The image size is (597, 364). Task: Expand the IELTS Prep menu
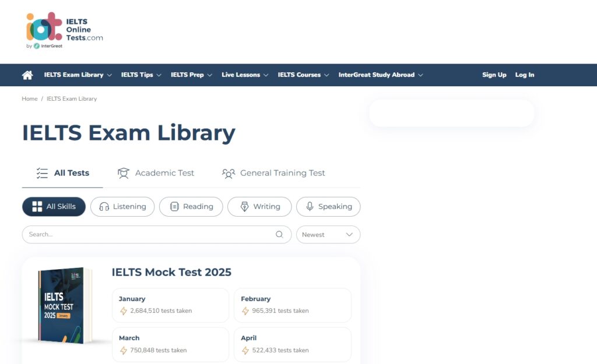(x=191, y=75)
